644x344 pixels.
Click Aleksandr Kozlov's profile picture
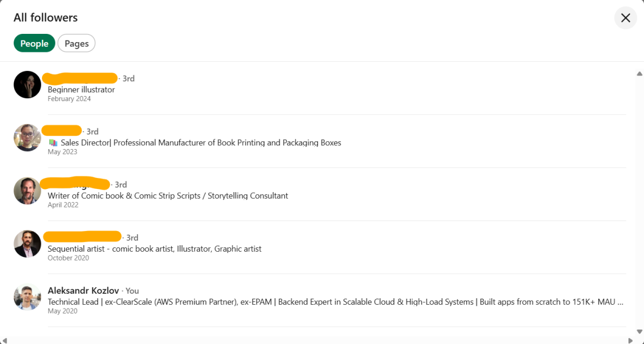[x=27, y=296]
